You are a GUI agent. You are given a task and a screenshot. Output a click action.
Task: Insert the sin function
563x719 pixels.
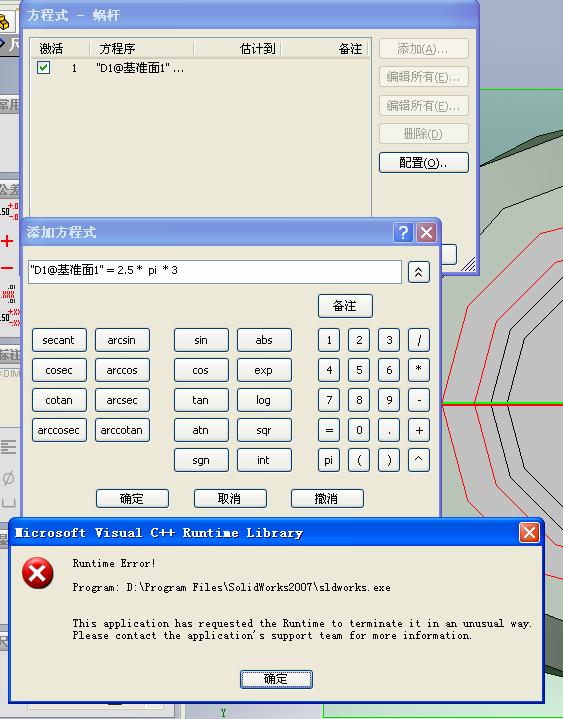[201, 340]
